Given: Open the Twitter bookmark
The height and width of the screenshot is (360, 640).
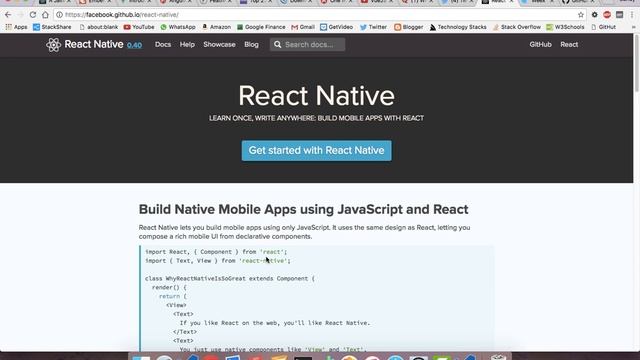Looking at the screenshot, I should pyautogui.click(x=373, y=27).
